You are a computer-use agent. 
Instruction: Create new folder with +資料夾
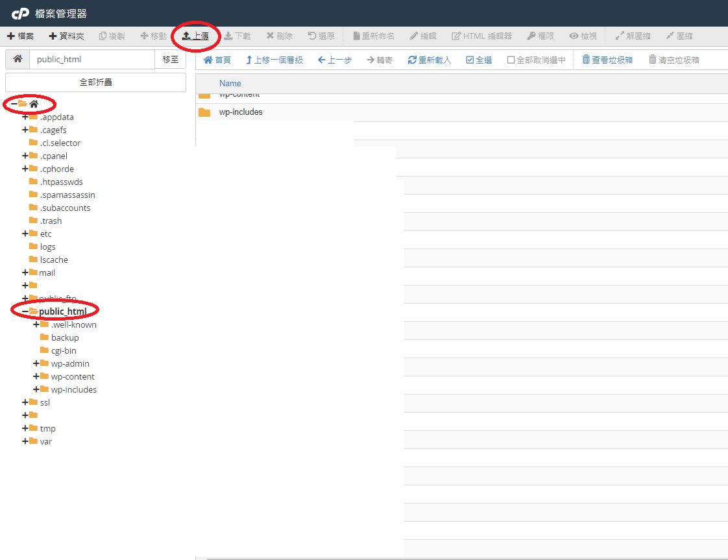point(66,36)
